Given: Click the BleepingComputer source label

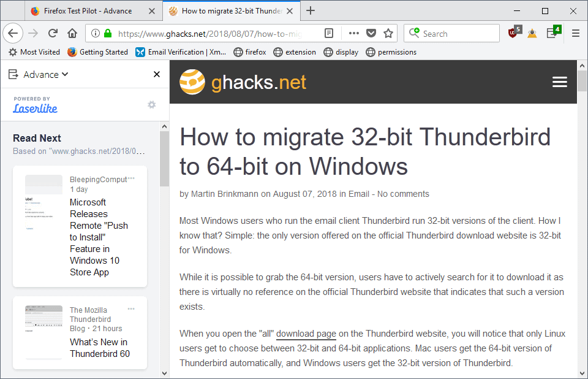Looking at the screenshot, I should coord(98,180).
